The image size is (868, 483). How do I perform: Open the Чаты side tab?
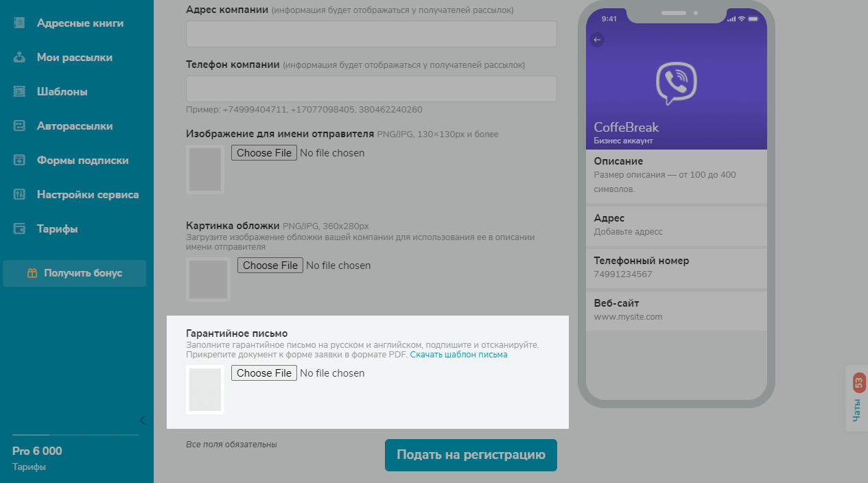858,399
